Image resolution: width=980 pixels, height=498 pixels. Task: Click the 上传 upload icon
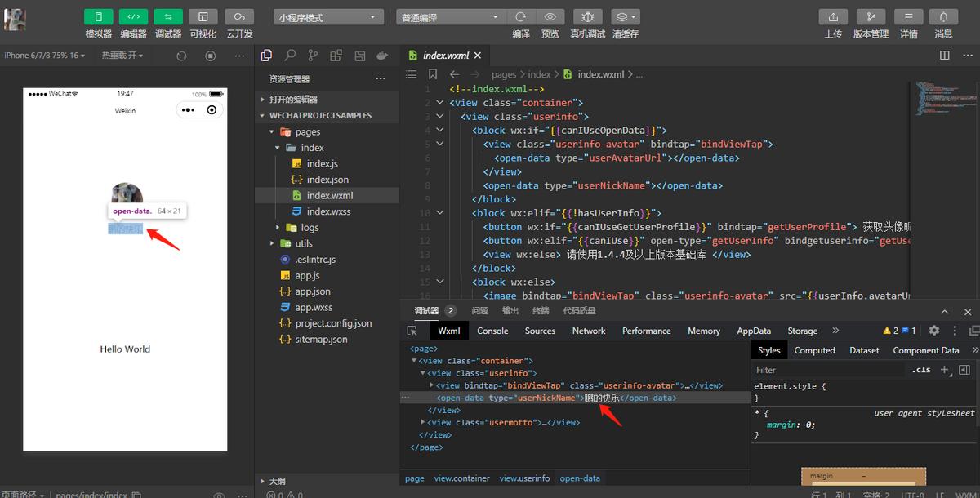tap(833, 17)
